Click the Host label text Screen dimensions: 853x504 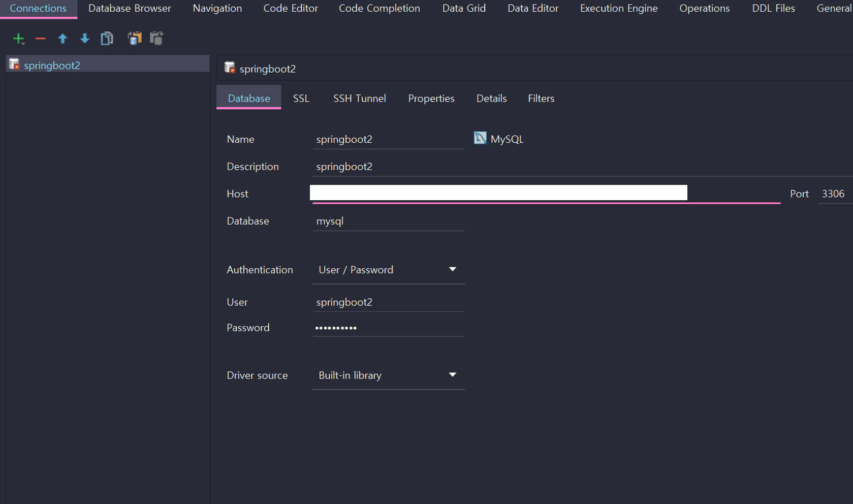click(237, 194)
